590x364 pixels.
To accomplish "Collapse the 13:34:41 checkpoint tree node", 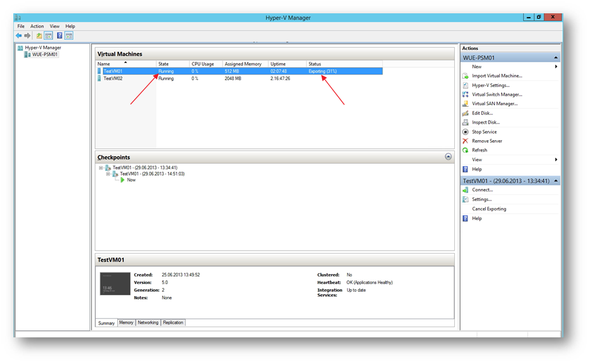I will (x=101, y=167).
